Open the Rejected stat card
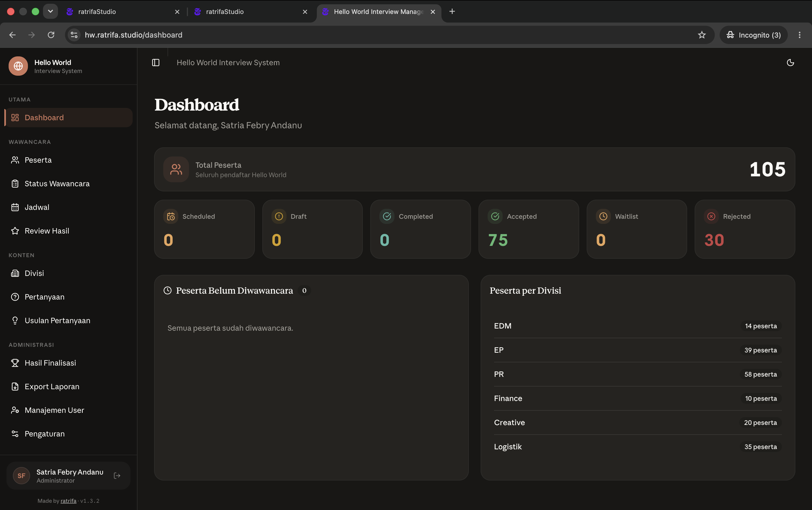The width and height of the screenshot is (812, 510). [745, 229]
